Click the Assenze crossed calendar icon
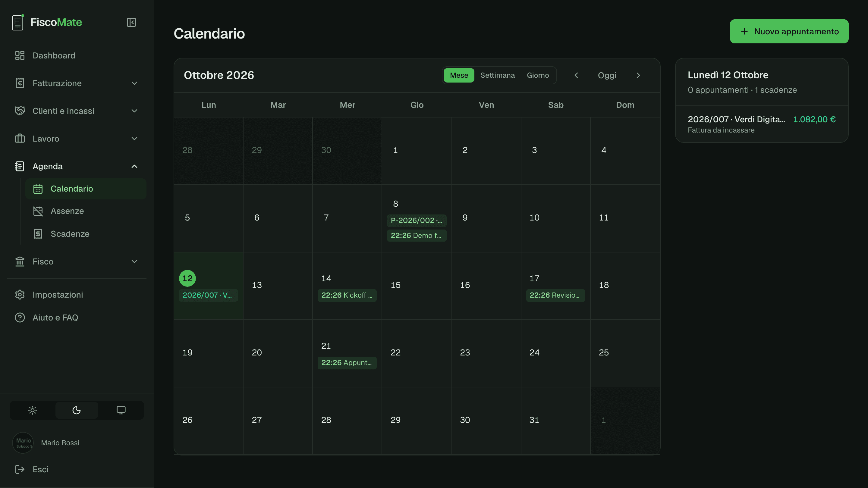This screenshot has height=488, width=868. pos(38,211)
